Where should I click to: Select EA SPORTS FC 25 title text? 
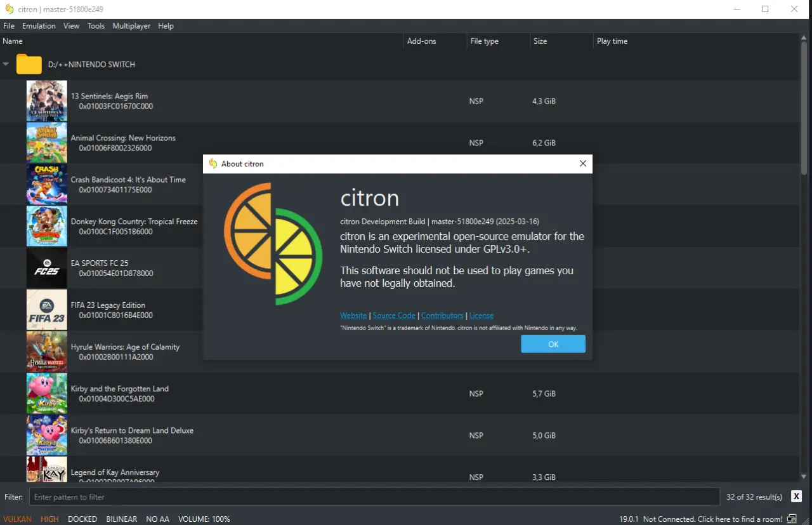pos(99,263)
